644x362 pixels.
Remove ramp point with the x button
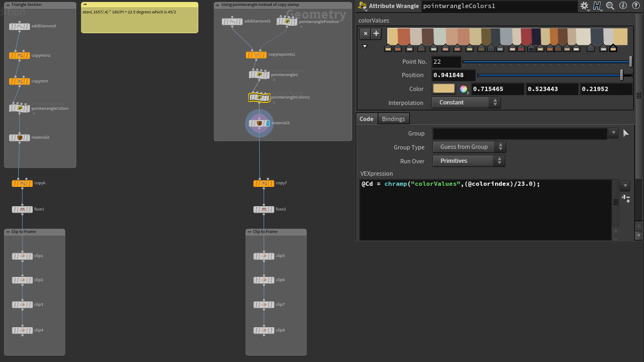coord(365,34)
